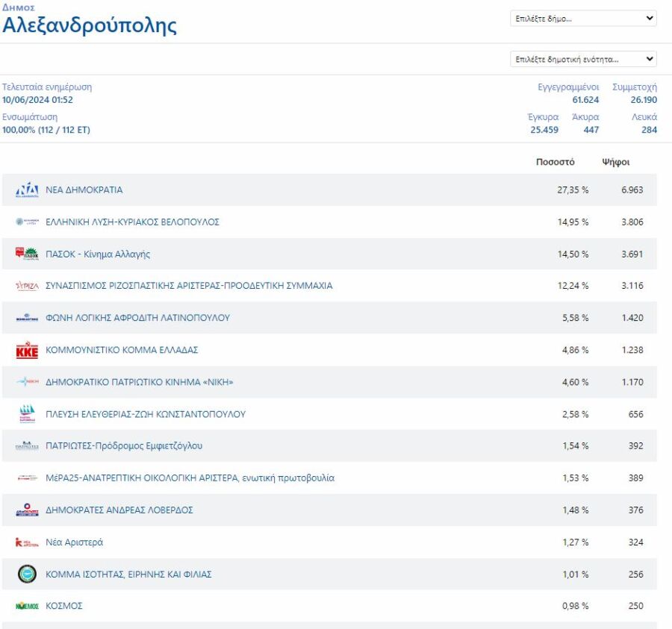Click the 'Ψήφοι' column header
This screenshot has height=629, width=672.
click(616, 162)
